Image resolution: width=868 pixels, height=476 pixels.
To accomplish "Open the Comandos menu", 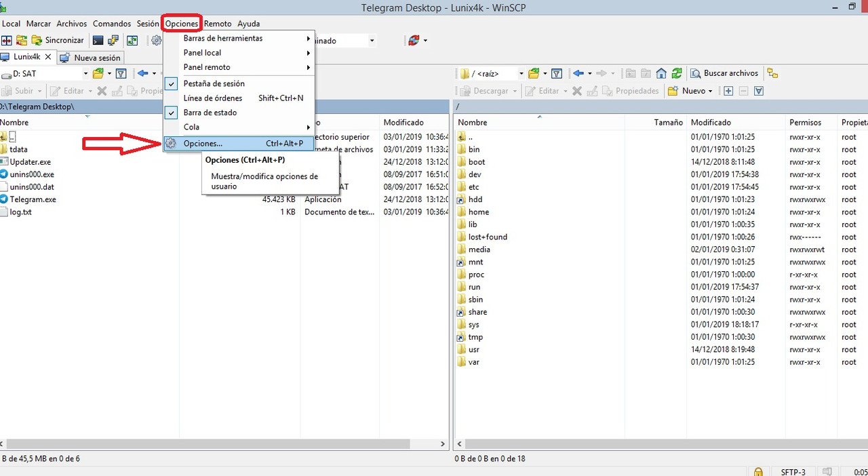I will [x=112, y=24].
